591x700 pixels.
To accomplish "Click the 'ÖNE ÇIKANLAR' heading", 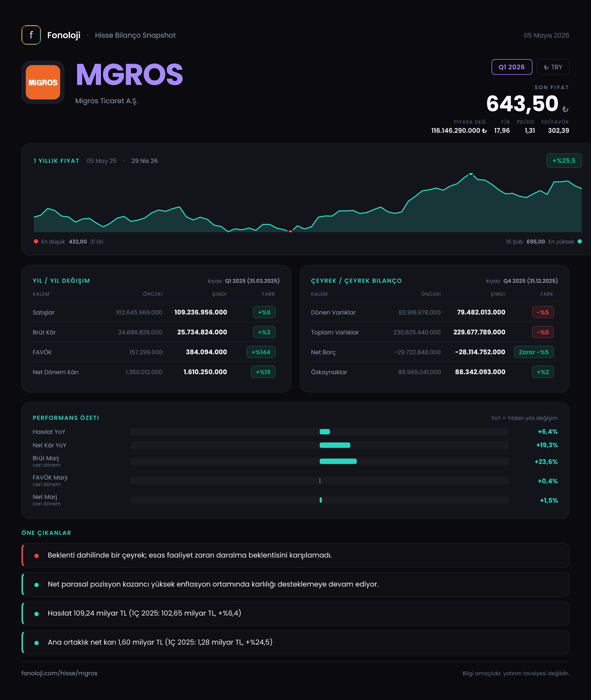I will [x=46, y=533].
